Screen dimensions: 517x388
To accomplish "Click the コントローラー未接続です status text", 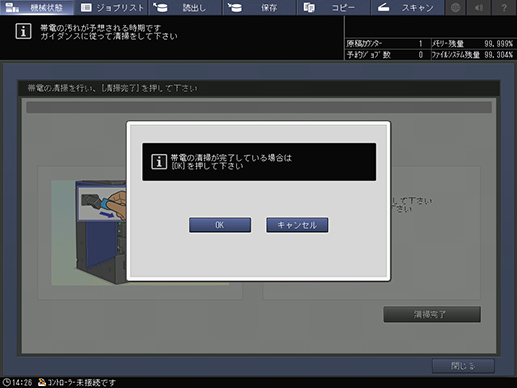I will click(x=82, y=382).
